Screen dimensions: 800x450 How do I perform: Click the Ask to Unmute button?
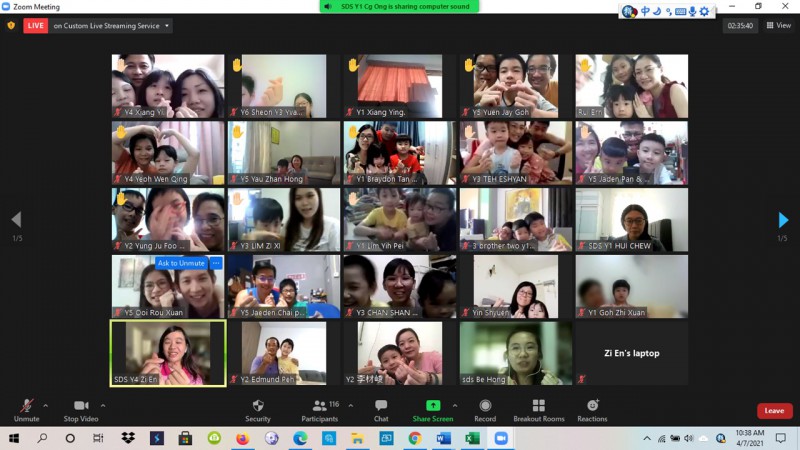(x=181, y=263)
